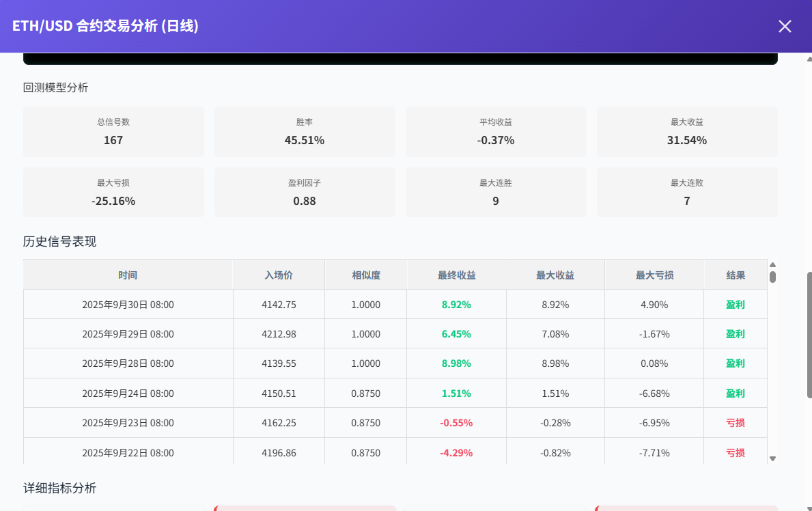Click the history table's scroll-down arrow

(772, 458)
